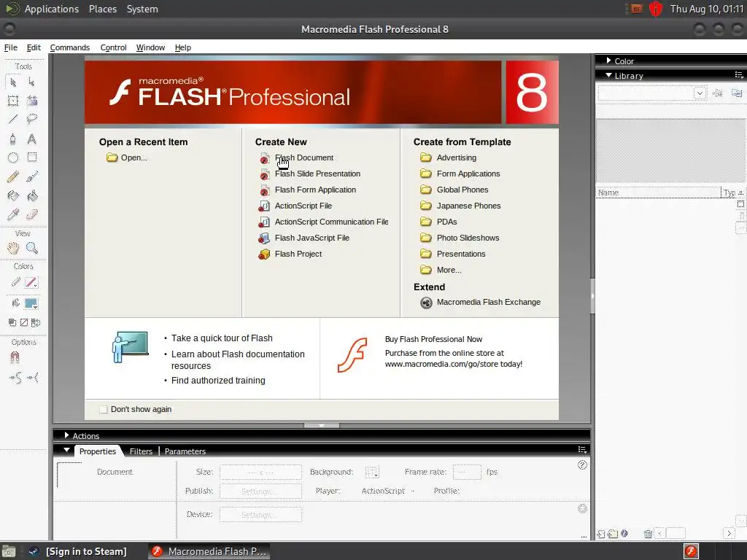
Task: Click the Smooth option icon
Action: (x=15, y=378)
